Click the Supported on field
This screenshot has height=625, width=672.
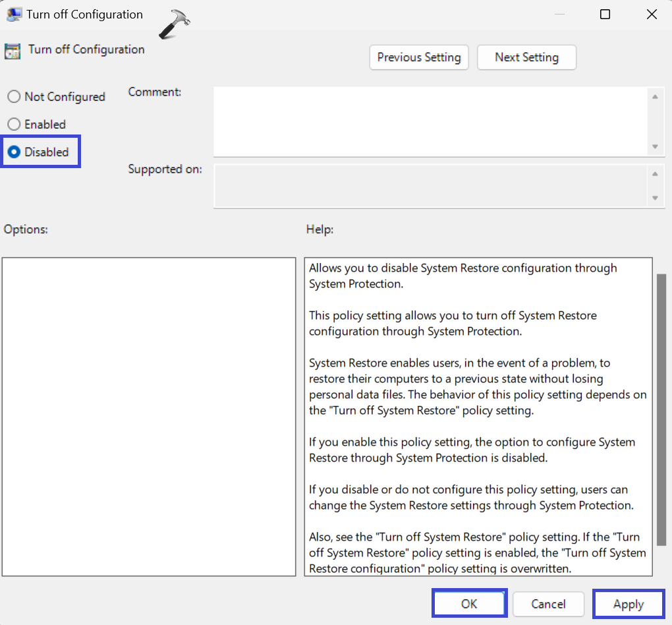coord(430,186)
